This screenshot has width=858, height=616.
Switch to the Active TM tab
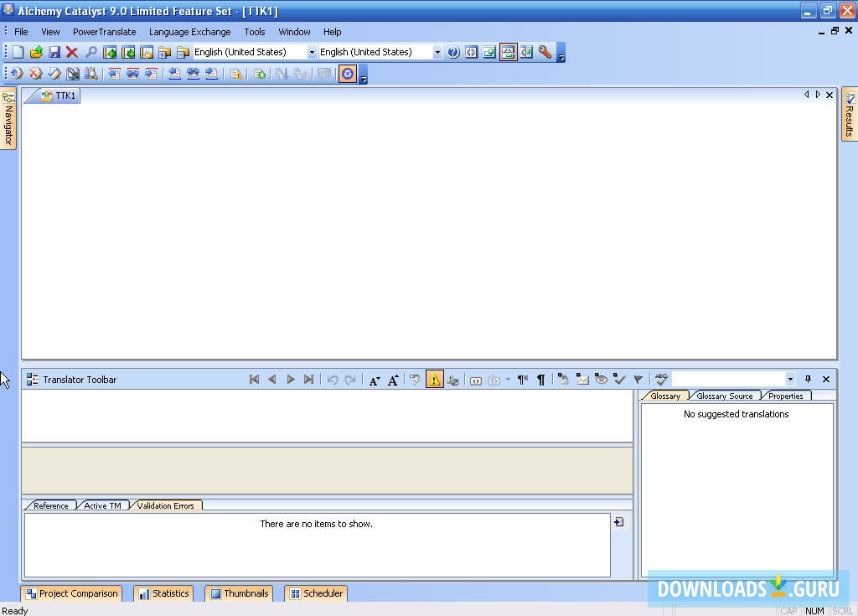[102, 505]
